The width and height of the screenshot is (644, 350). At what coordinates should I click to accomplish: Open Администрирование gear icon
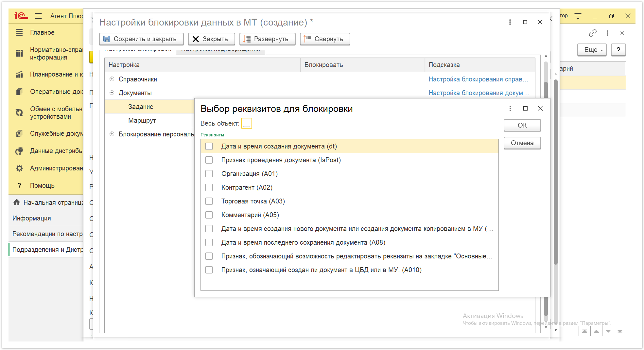point(19,168)
